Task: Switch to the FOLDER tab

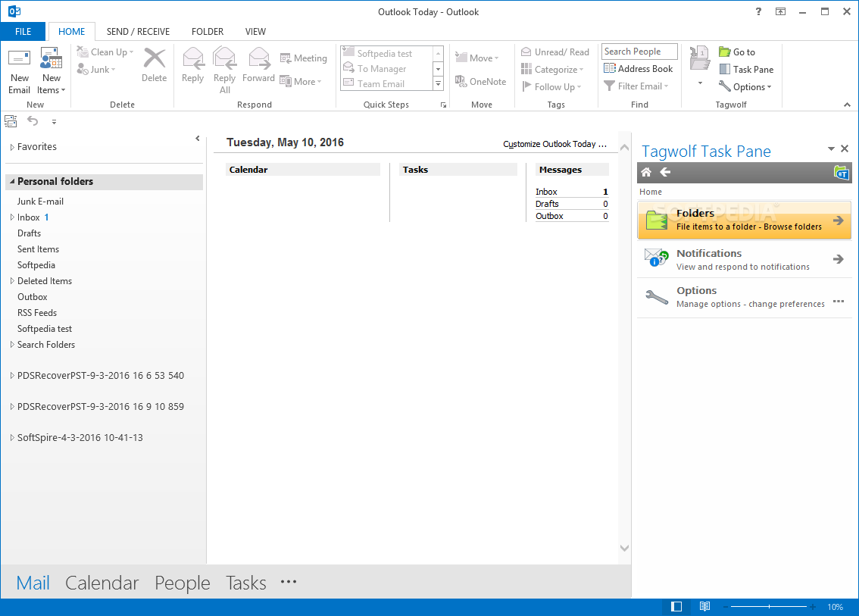Action: pos(208,31)
